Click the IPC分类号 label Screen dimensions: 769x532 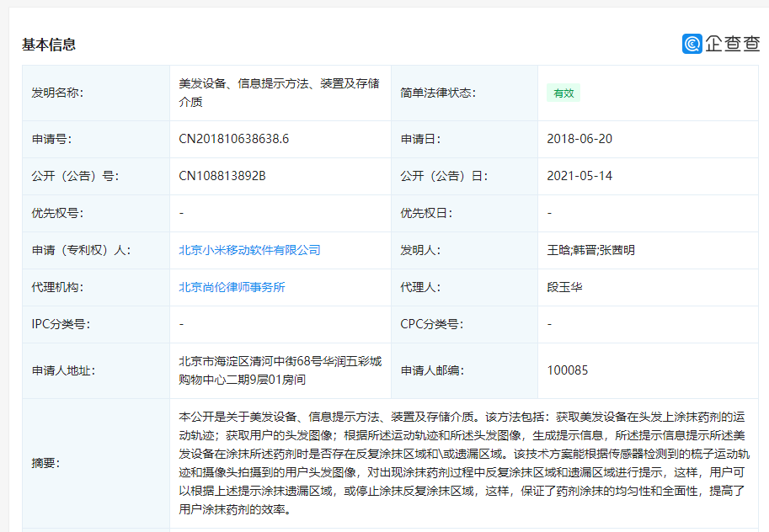(61, 324)
